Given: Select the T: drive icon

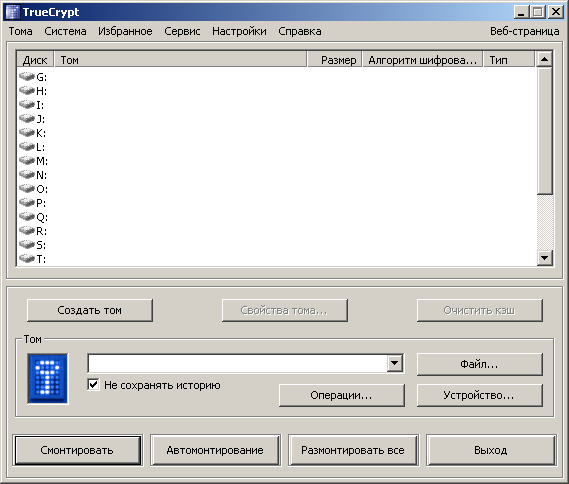Looking at the screenshot, I should pyautogui.click(x=27, y=258).
